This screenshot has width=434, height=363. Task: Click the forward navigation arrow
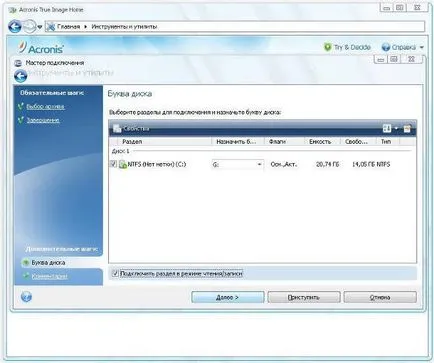(x=29, y=26)
